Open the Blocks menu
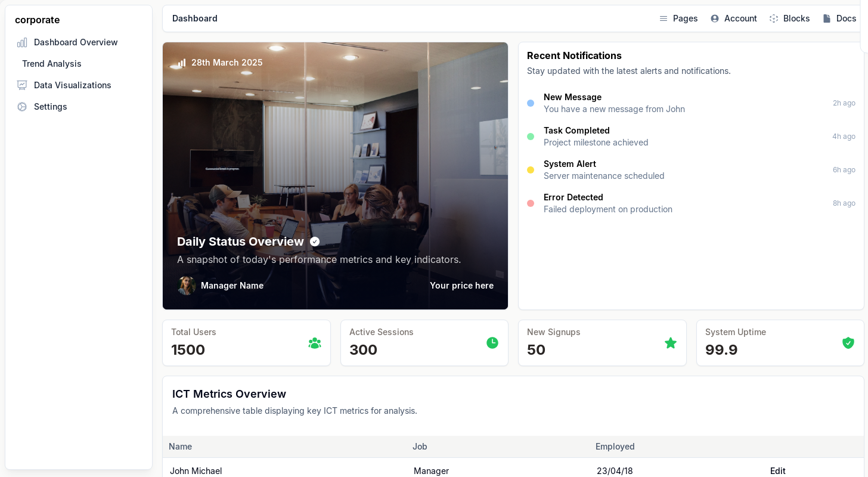 [790, 18]
